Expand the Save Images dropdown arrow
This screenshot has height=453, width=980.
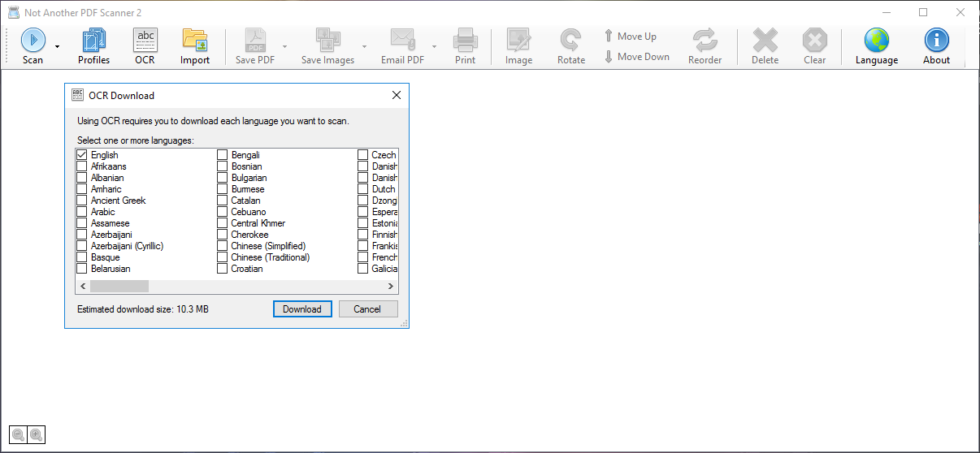pyautogui.click(x=364, y=46)
